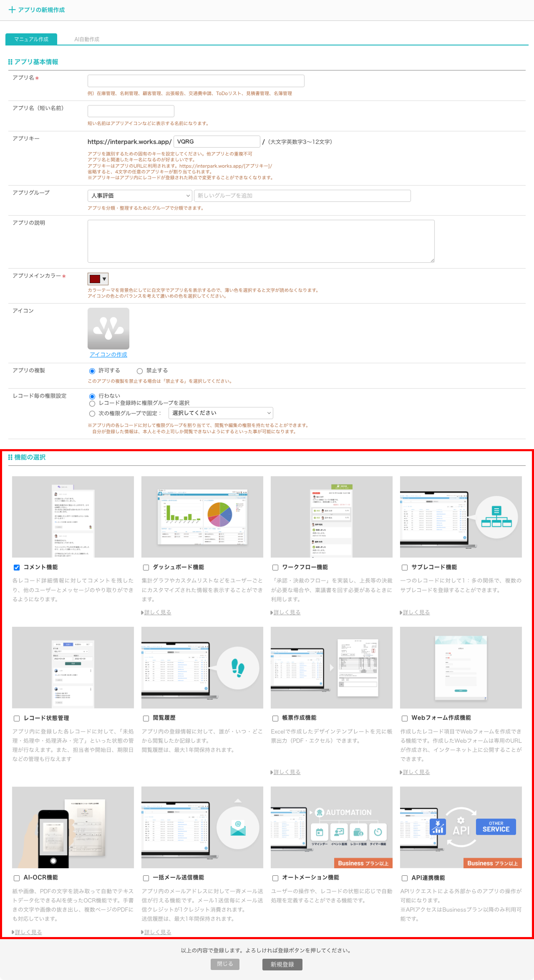Click the AI-OCR smartphone scan image
534x980 pixels.
point(73,827)
